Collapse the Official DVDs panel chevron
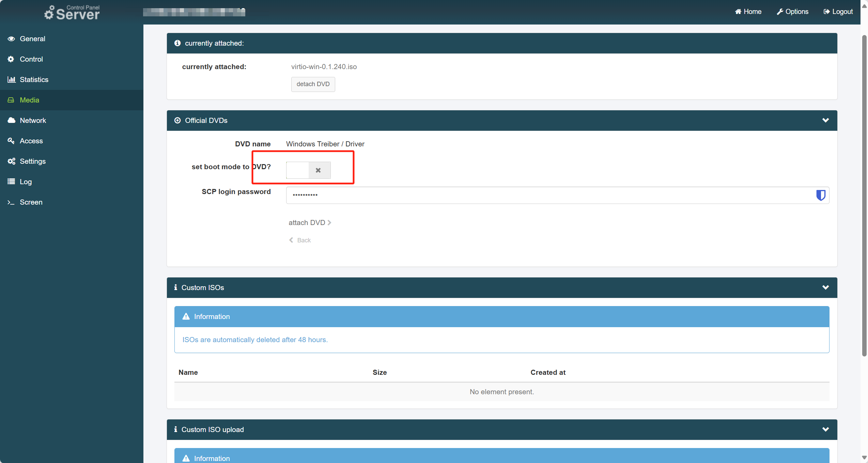Image resolution: width=868 pixels, height=463 pixels. pos(825,120)
